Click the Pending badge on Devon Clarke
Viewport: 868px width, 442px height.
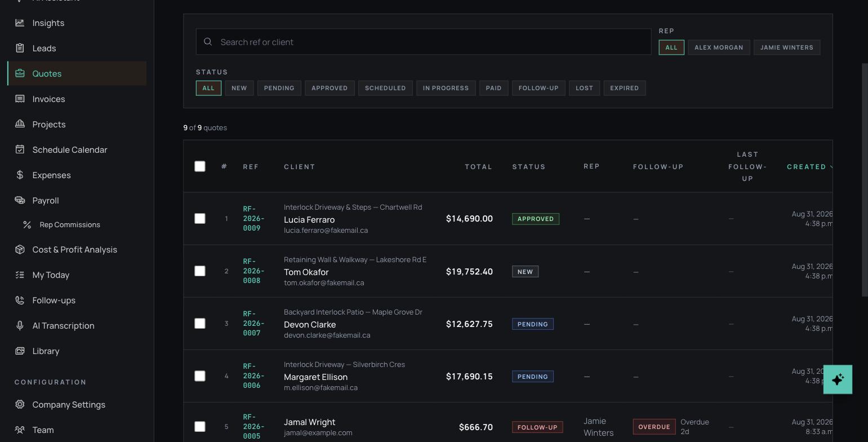(x=533, y=324)
